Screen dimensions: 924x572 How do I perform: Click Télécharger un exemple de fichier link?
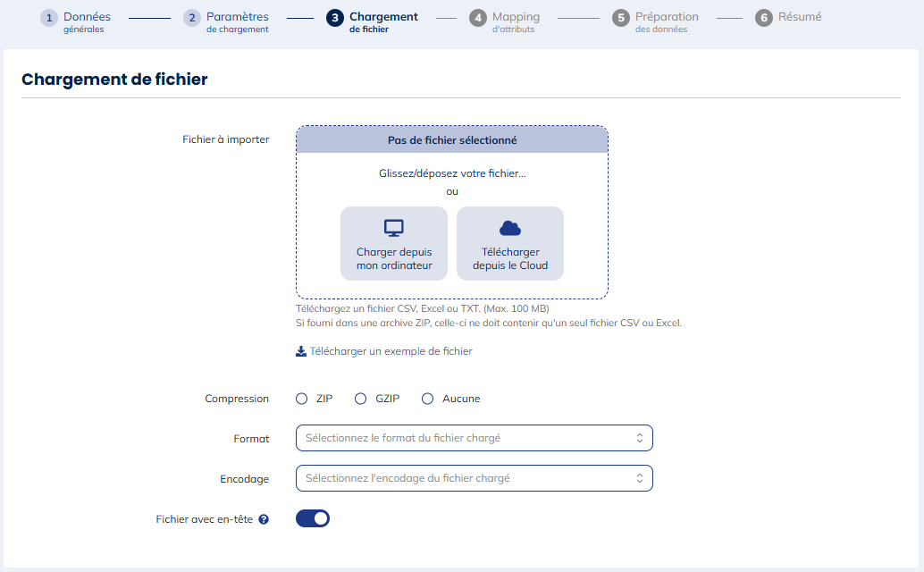tap(391, 351)
